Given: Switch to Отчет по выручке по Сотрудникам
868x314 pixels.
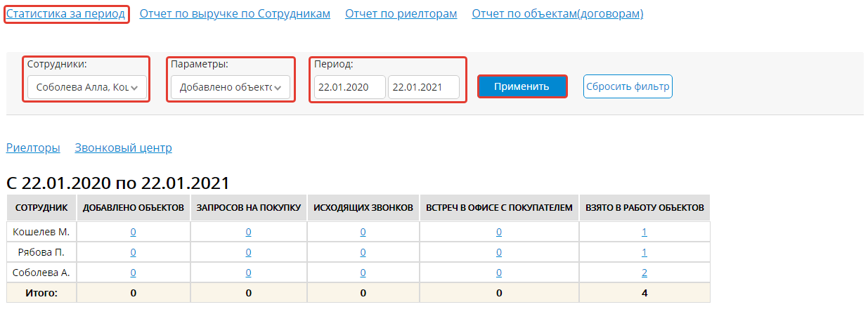Looking at the screenshot, I should [235, 13].
